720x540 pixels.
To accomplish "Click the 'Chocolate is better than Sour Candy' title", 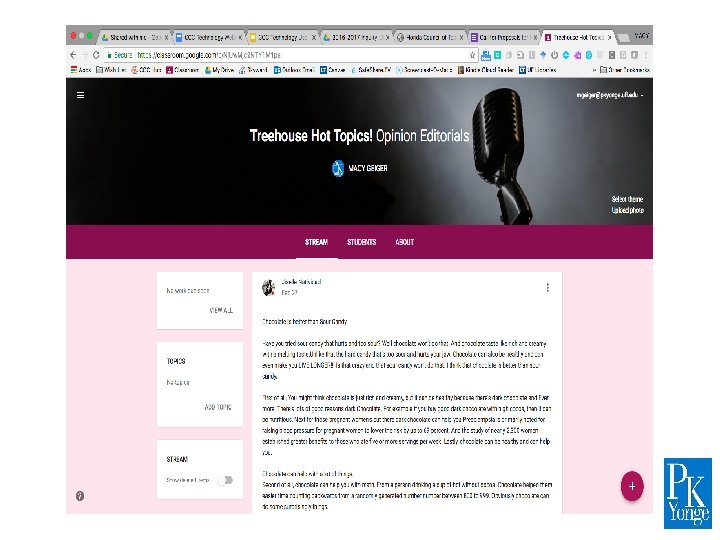I will tap(304, 321).
